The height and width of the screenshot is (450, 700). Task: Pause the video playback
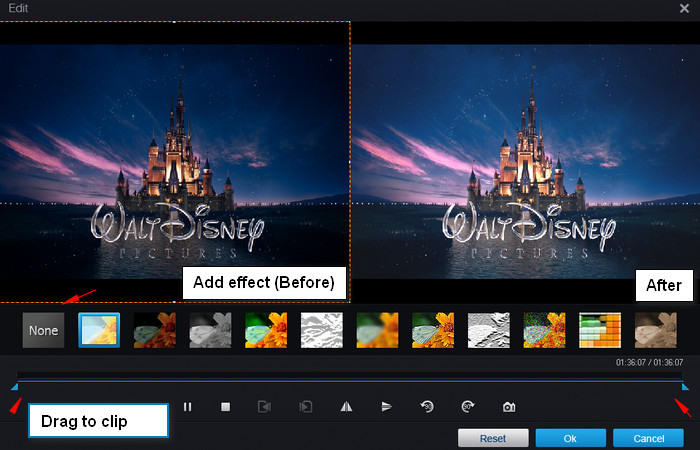188,407
